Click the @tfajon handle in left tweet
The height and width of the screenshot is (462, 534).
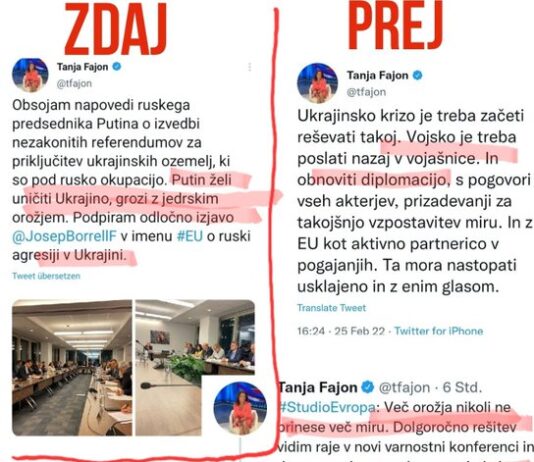point(74,83)
